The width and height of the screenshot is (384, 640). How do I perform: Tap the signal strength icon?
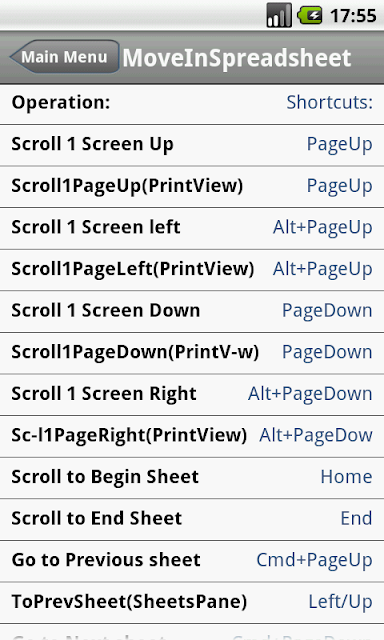(279, 15)
